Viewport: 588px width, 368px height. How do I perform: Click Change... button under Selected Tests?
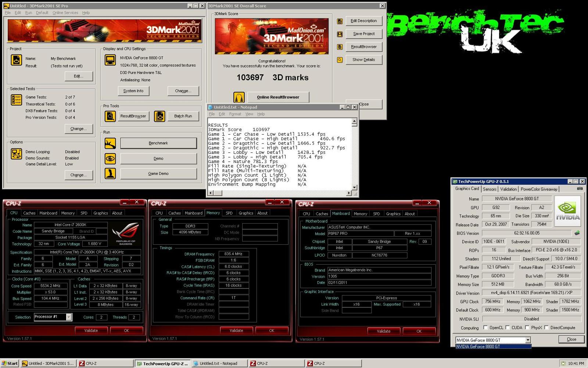(79, 129)
